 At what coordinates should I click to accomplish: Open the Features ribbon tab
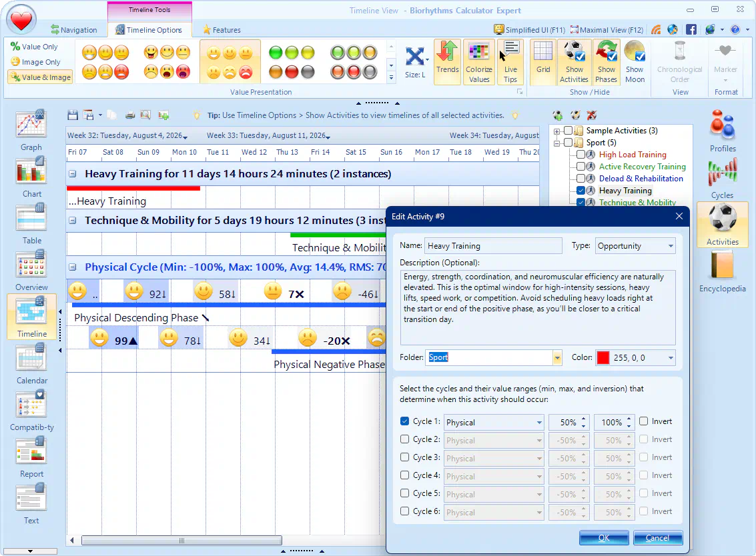(222, 30)
